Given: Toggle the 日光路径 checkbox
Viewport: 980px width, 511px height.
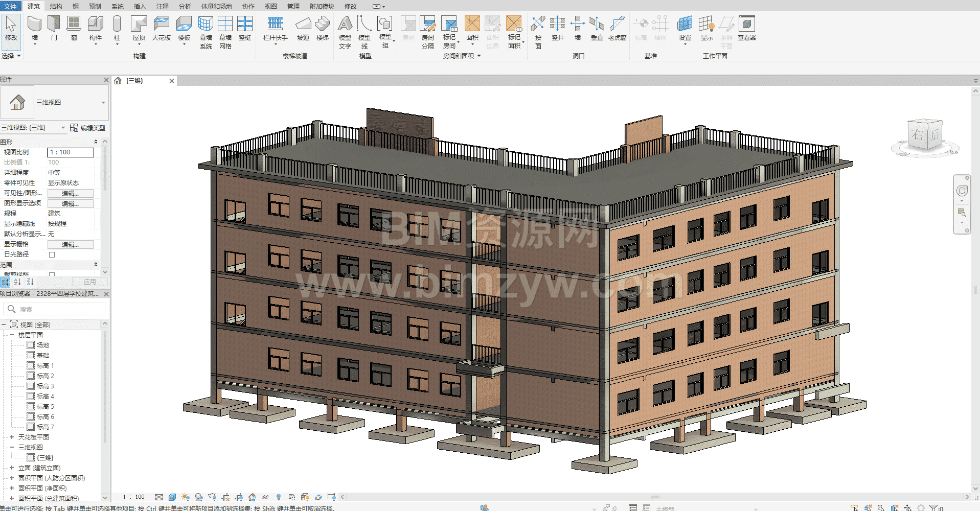Looking at the screenshot, I should tap(52, 254).
